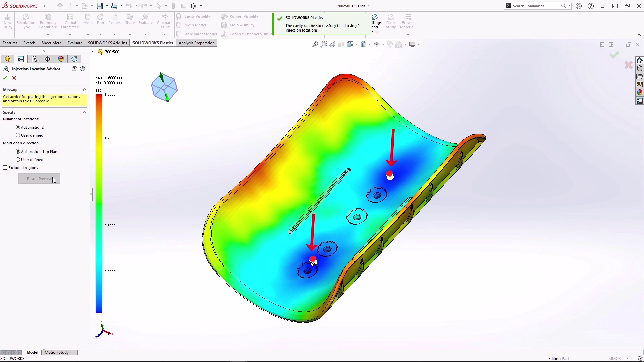
Task: Open the Sheet Metal ribbon tab
Action: pyautogui.click(x=52, y=43)
